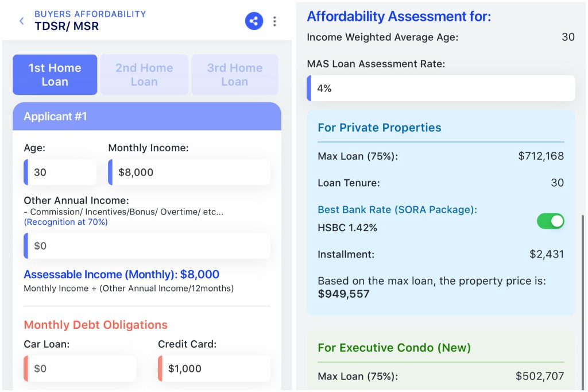
Task: Click the TDSR/ MSR page title
Action: click(67, 26)
